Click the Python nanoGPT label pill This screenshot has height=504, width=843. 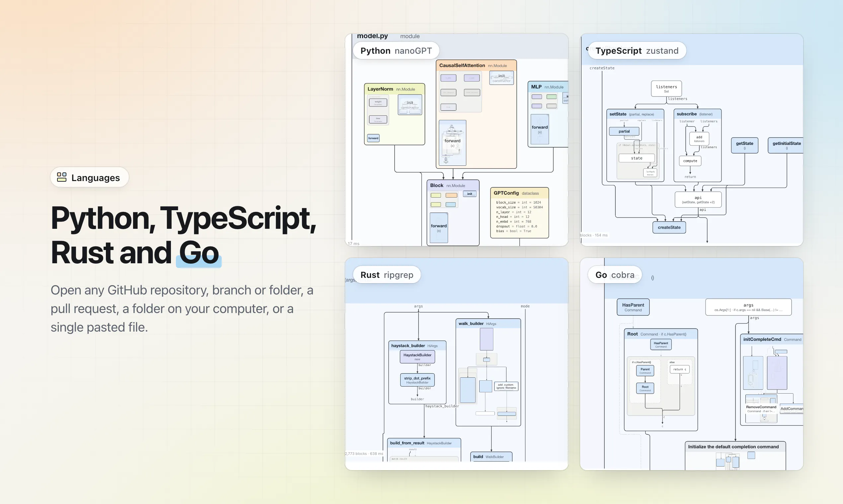point(396,51)
